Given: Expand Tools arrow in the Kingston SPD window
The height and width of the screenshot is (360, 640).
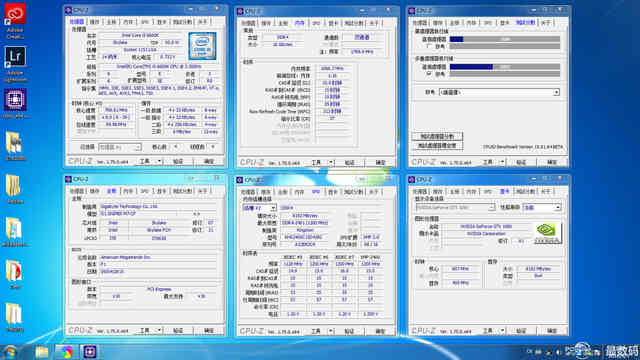Looking at the screenshot, I should [331, 331].
